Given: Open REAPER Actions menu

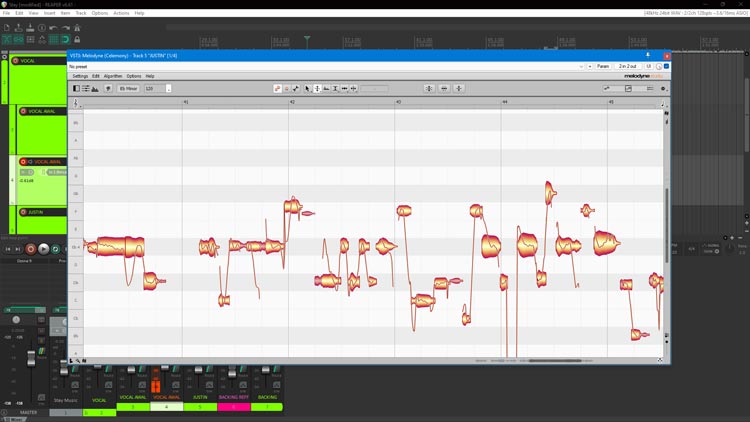Looking at the screenshot, I should point(121,13).
